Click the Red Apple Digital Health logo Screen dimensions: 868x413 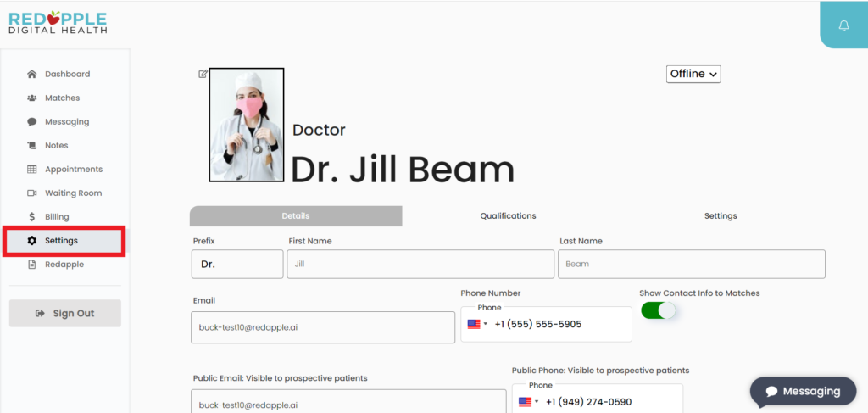[58, 22]
